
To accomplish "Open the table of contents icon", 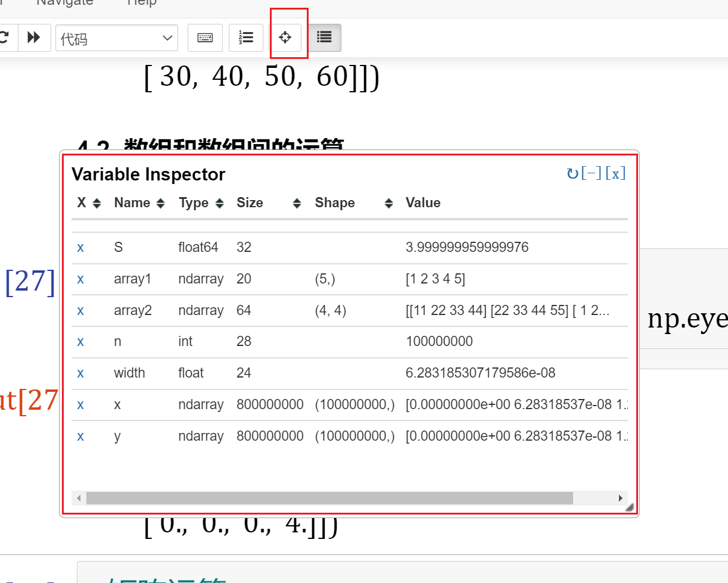I will 324,37.
